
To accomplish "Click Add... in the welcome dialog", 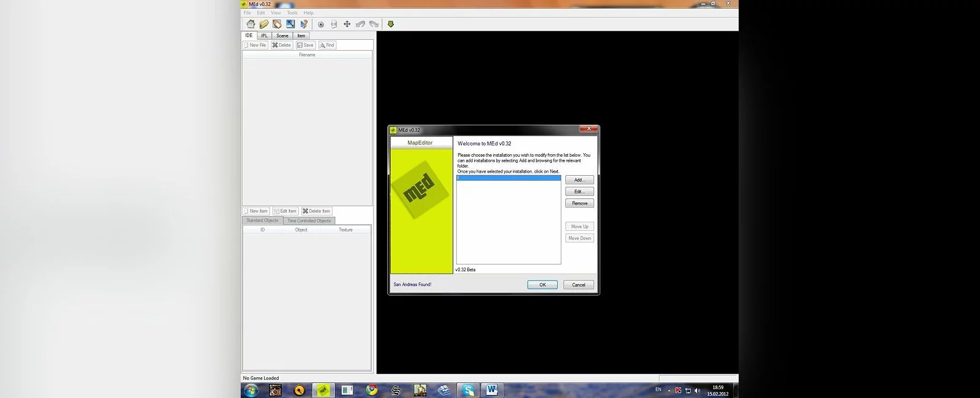I will point(579,180).
